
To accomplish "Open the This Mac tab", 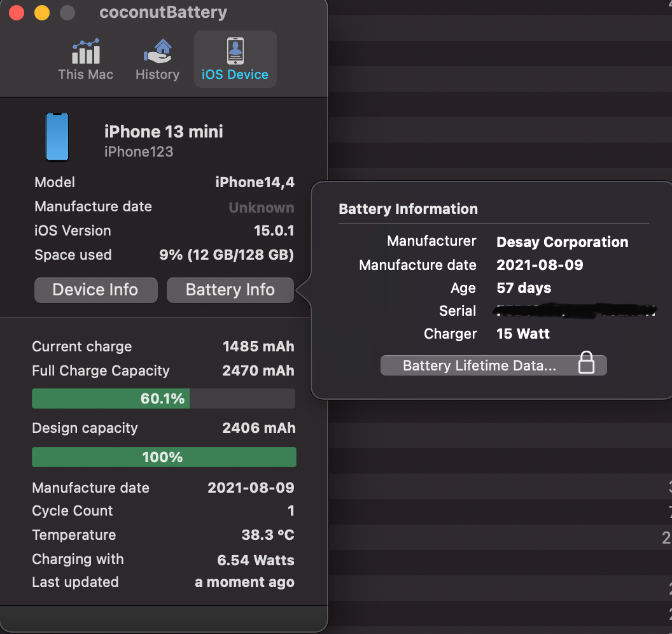I will pos(86,60).
